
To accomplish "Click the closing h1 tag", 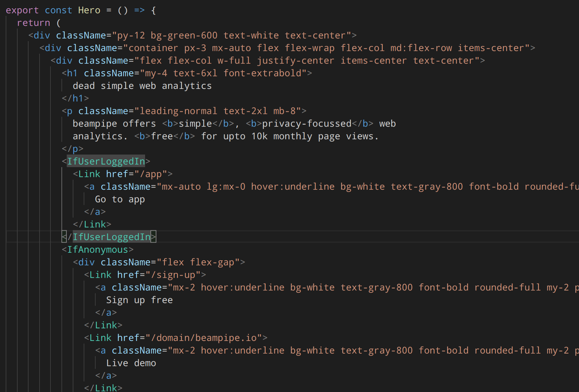I will tap(75, 98).
